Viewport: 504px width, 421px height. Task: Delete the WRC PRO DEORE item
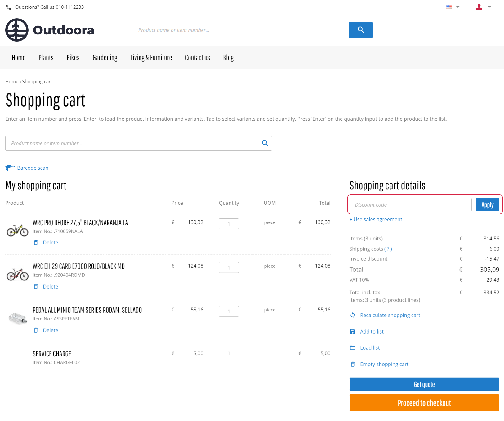pos(51,243)
